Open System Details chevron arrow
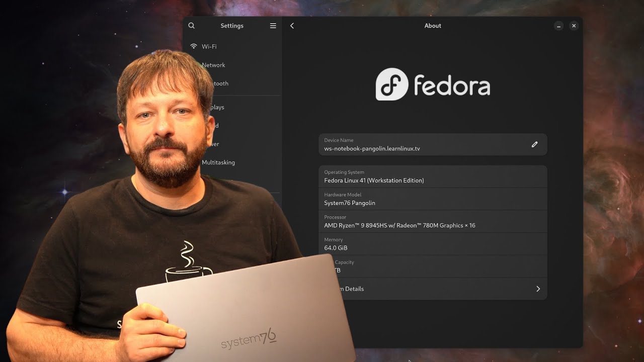Screen dimensions: 644x362 tap(538, 289)
